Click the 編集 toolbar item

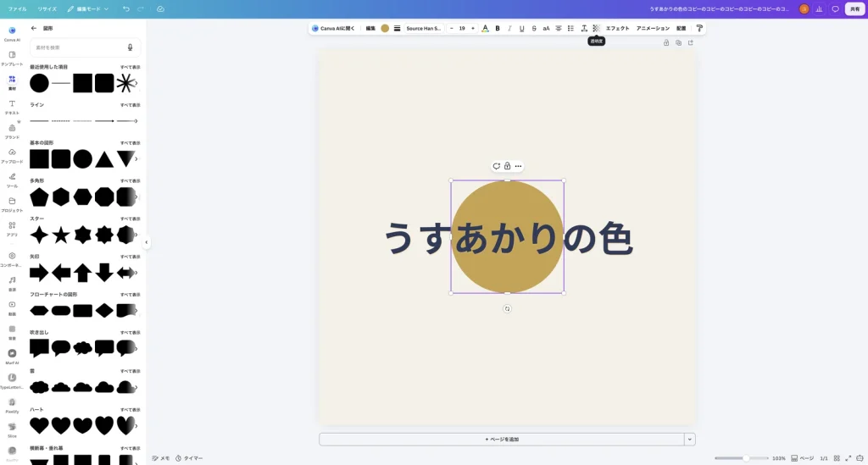point(370,28)
